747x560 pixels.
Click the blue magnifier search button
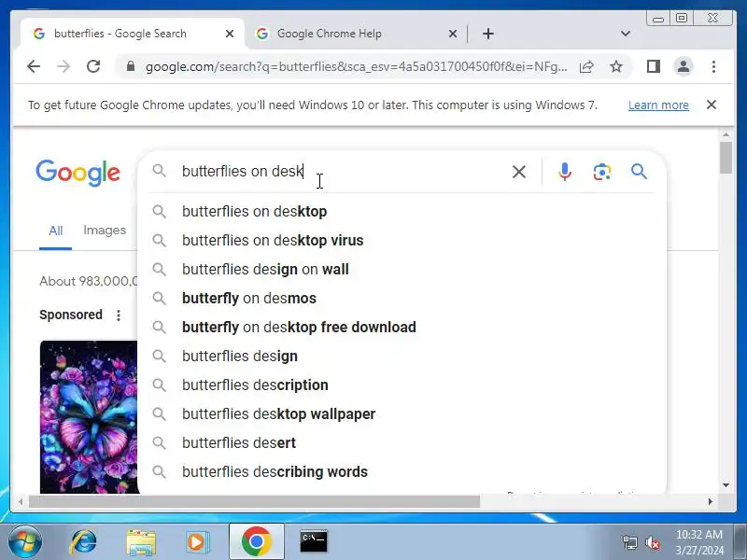pos(639,172)
